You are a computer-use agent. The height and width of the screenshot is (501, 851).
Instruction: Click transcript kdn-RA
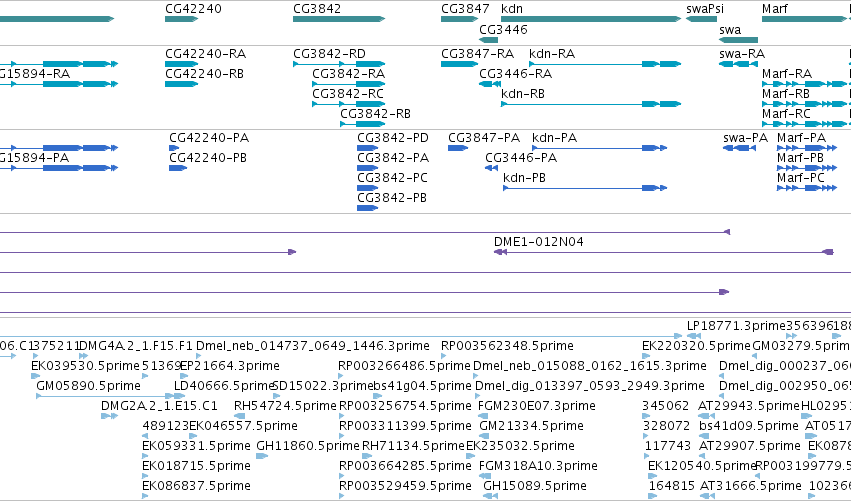552,54
